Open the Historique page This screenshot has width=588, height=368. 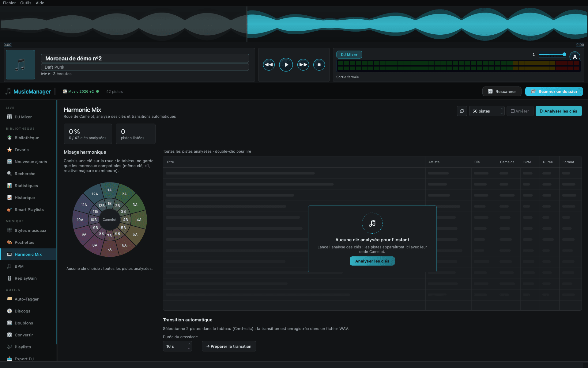click(x=28, y=197)
